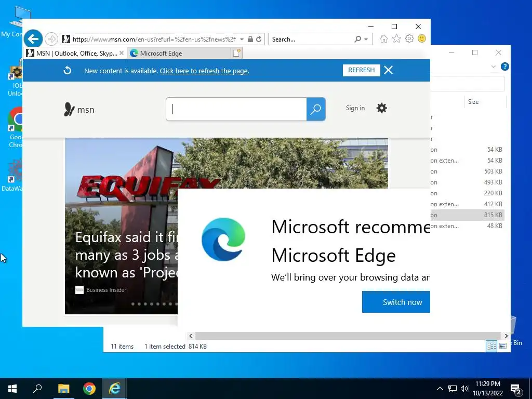Open Favorites star icon

(x=396, y=38)
